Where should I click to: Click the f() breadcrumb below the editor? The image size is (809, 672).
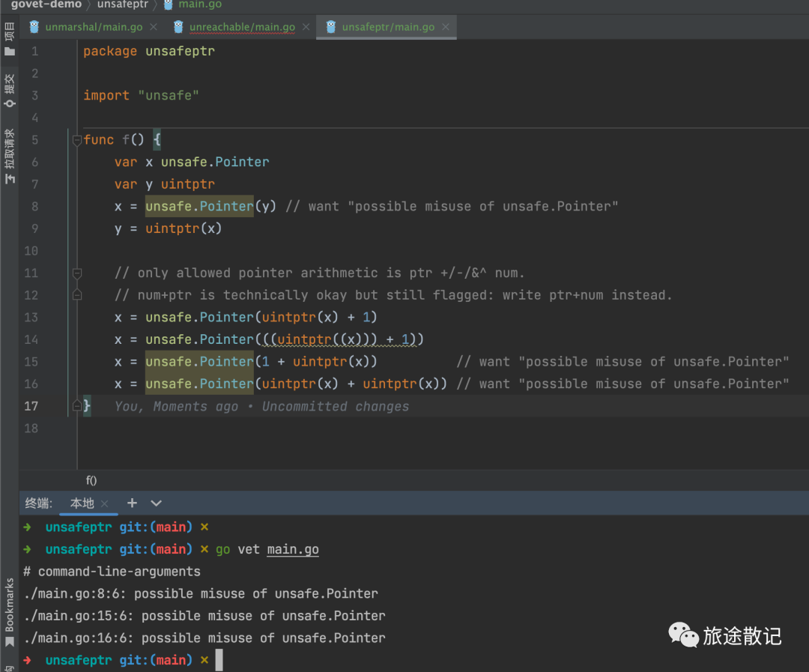(x=91, y=480)
